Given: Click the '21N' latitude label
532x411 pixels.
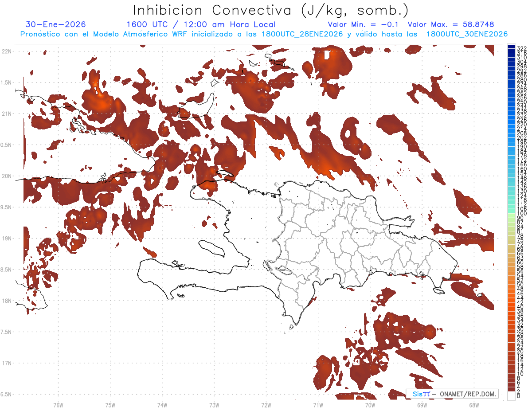Looking at the screenshot, I should tap(6, 114).
